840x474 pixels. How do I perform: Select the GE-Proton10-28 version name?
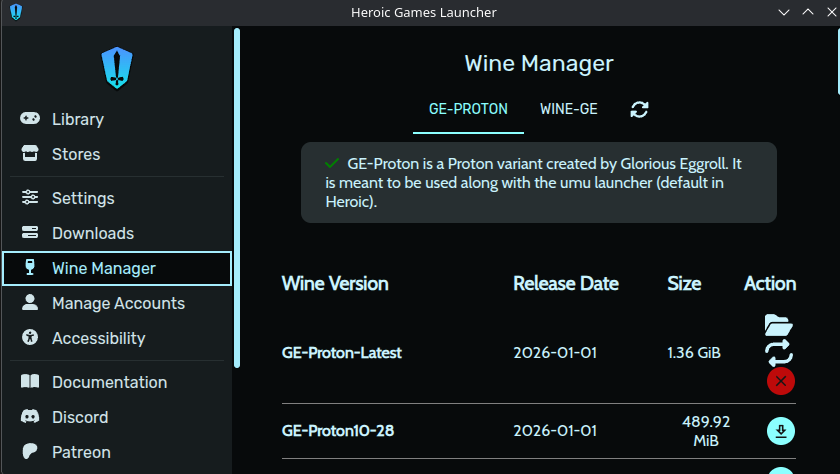(338, 431)
